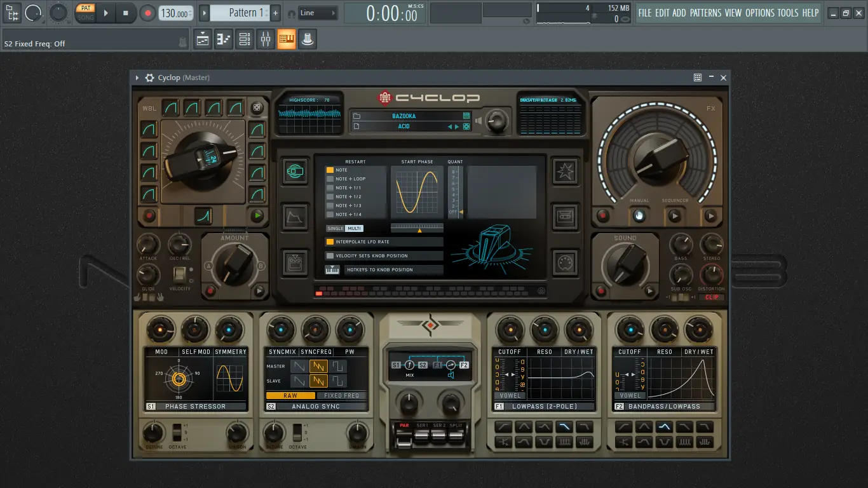The height and width of the screenshot is (488, 868).
Task: Open the snap Line dropdown
Action: click(318, 13)
